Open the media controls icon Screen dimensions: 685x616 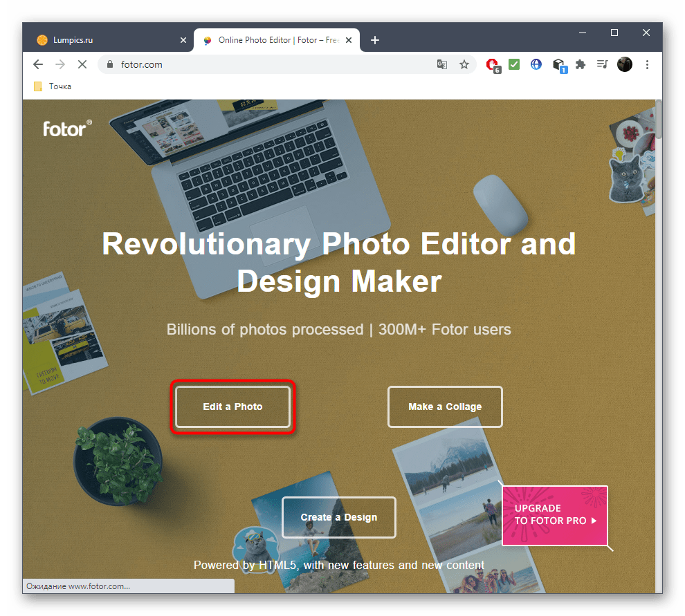(x=602, y=64)
